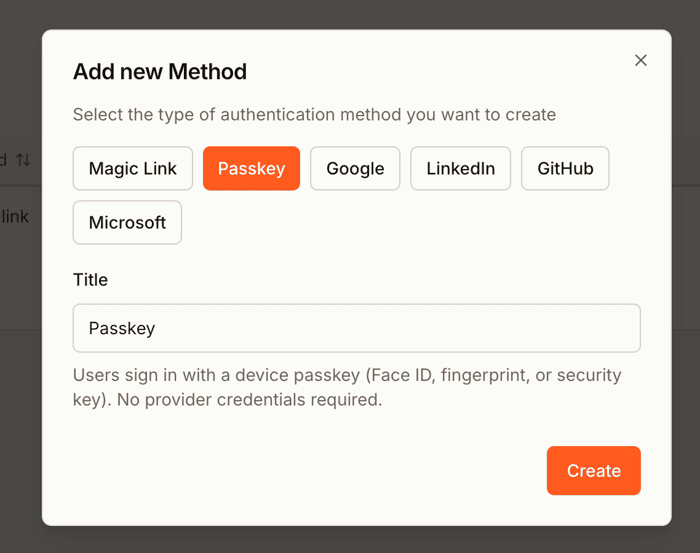Click the partially hidden link row text
Viewport: 700px width, 553px height.
[14, 216]
